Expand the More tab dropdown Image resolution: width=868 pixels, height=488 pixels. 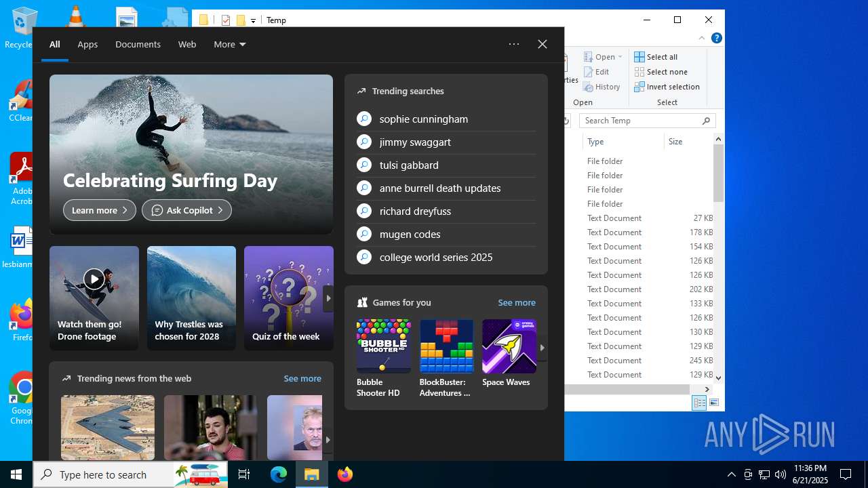[x=230, y=44]
